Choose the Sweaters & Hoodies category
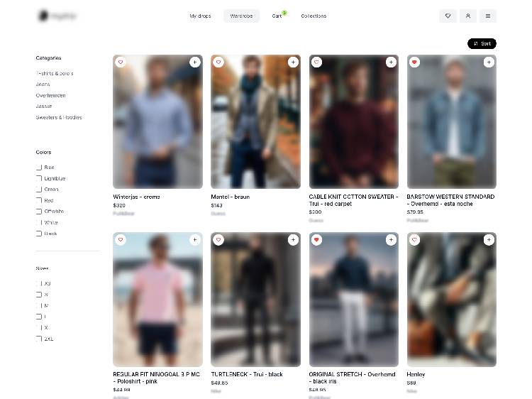The height and width of the screenshot is (399, 532). 59,117
